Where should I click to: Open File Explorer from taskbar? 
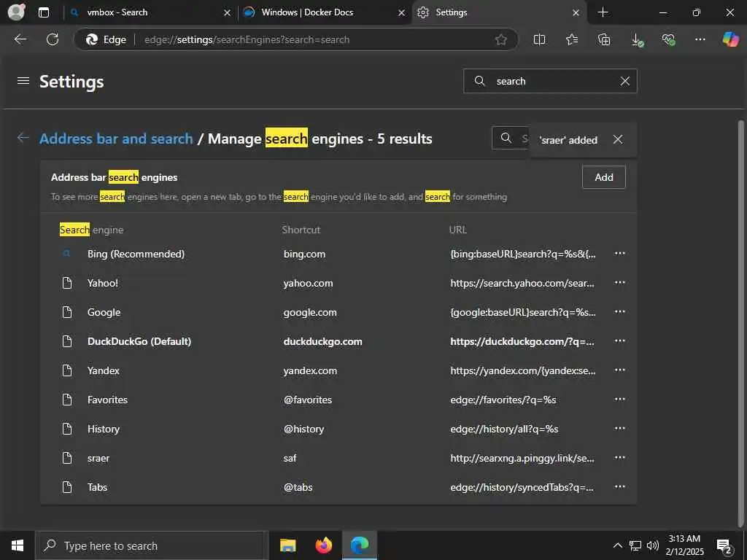pos(287,545)
